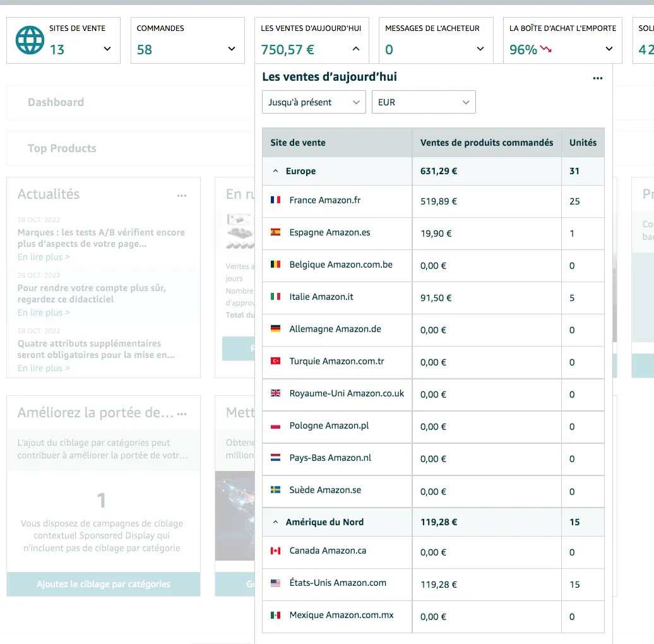Click the red downward trend arrow icon
This screenshot has height=644, width=654.
point(546,49)
